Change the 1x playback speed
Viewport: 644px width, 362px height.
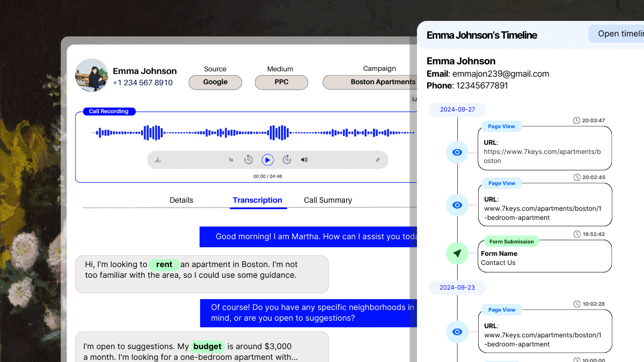click(231, 160)
